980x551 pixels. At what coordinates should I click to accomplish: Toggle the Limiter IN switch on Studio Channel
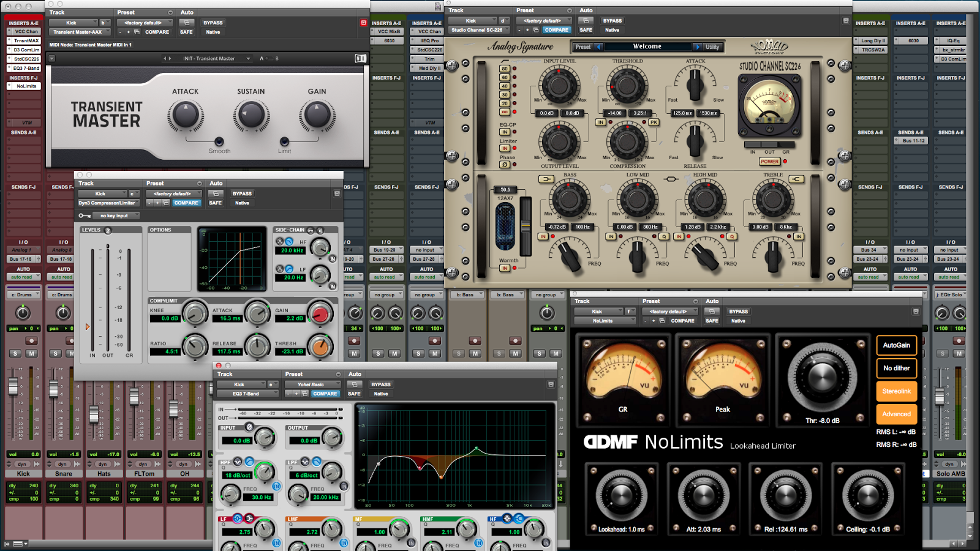504,148
